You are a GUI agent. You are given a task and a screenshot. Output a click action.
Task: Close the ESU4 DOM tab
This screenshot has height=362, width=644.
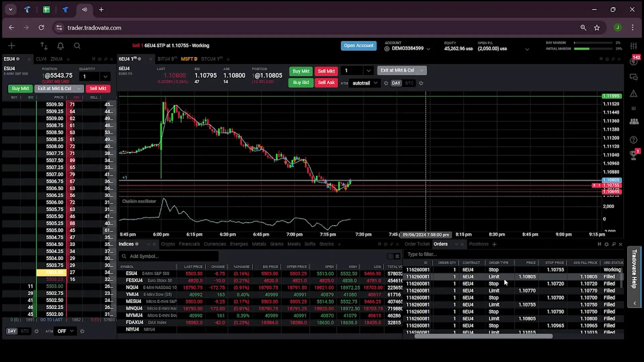(29, 59)
